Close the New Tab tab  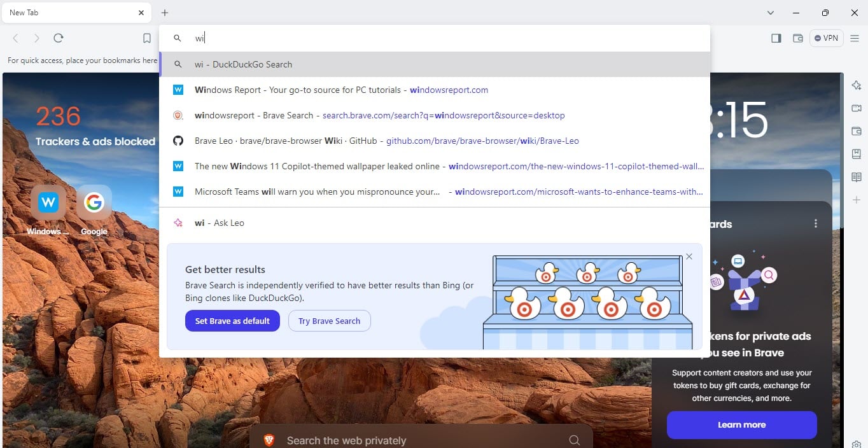(141, 13)
